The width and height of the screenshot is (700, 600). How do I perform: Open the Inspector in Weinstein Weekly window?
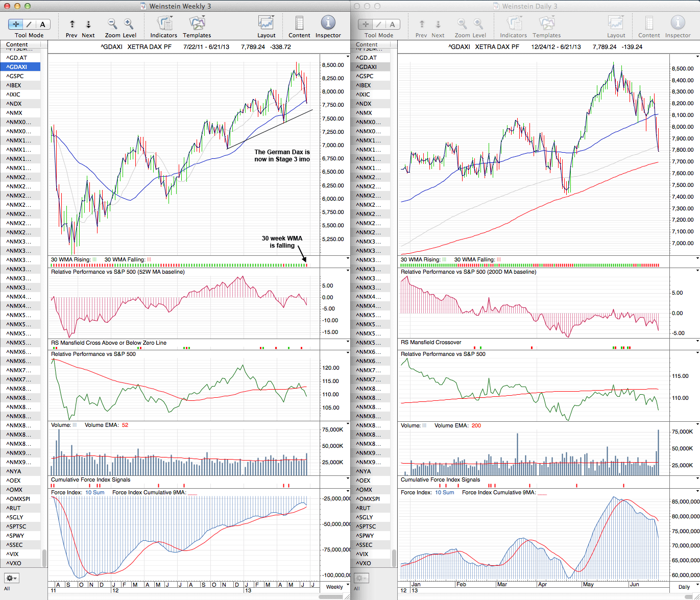pyautogui.click(x=328, y=23)
